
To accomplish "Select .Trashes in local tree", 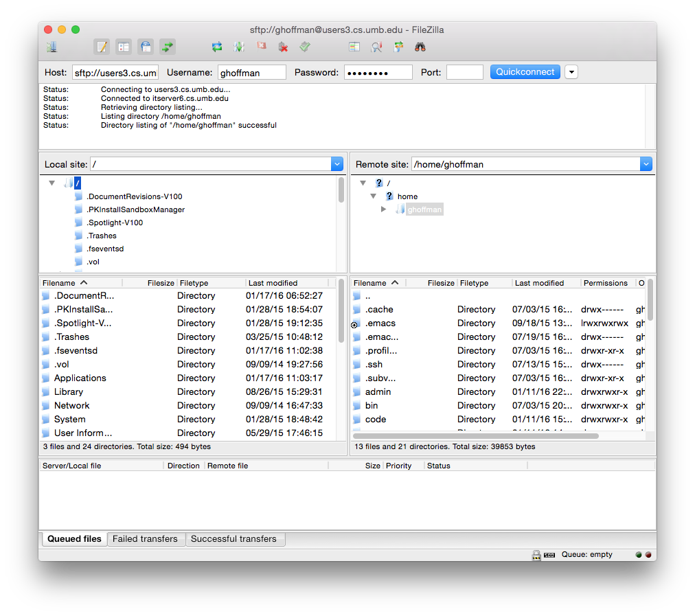I will tap(102, 236).
